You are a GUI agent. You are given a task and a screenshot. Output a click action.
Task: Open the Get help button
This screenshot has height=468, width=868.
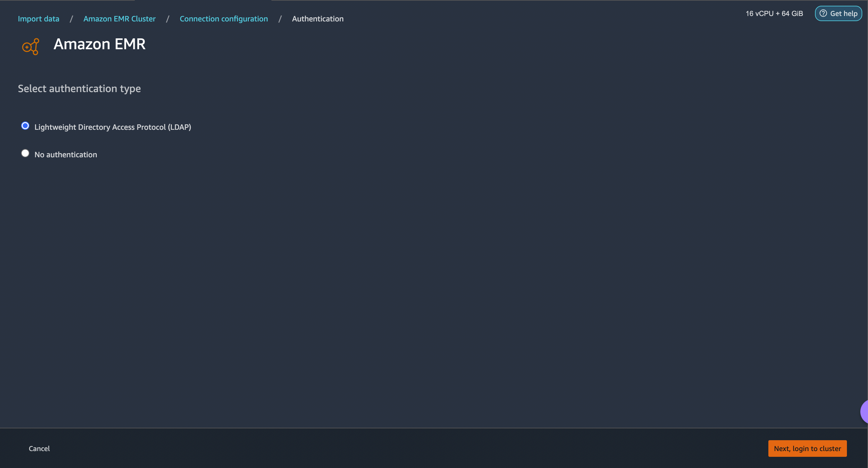[838, 13]
